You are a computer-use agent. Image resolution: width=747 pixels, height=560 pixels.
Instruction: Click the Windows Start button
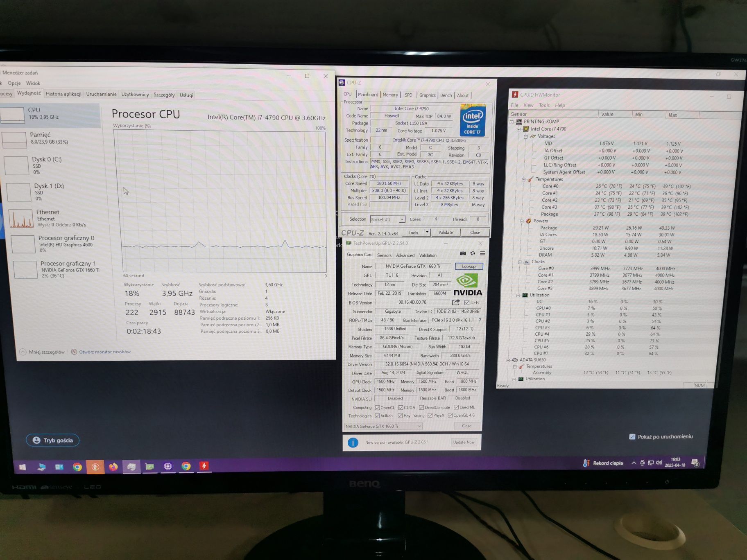click(23, 467)
